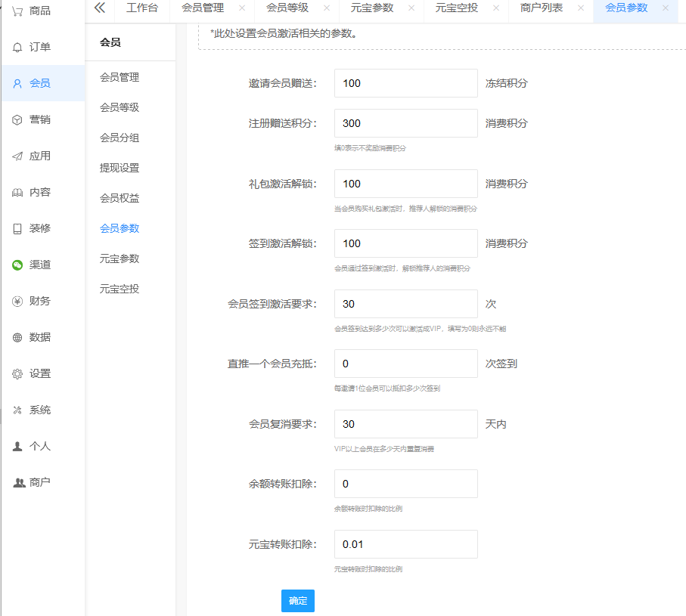This screenshot has height=616, width=686.
Task: Click the 会员复消要求 days input
Action: pyautogui.click(x=405, y=424)
